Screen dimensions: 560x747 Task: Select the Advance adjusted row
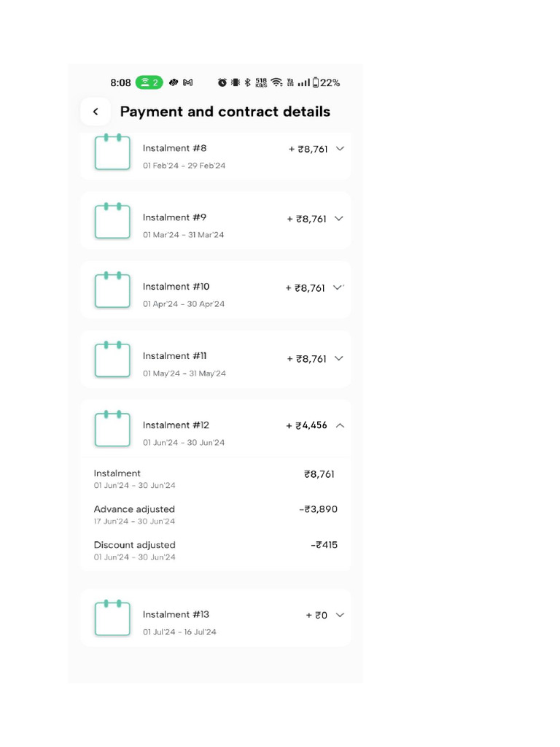215,514
